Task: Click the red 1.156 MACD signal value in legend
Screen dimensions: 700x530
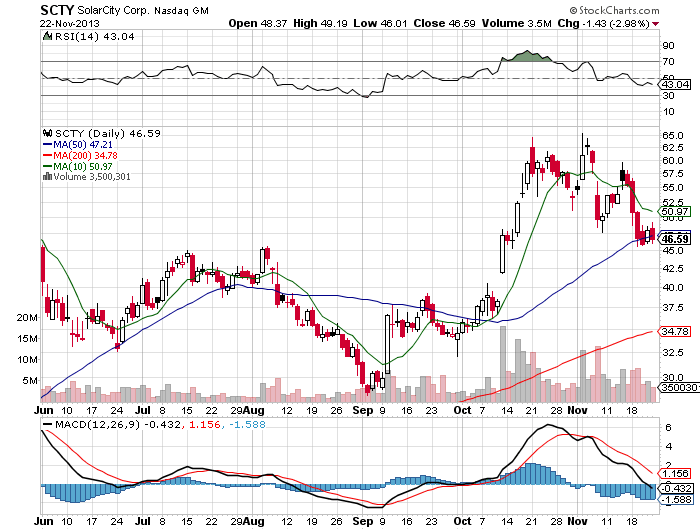Action: 205,424
